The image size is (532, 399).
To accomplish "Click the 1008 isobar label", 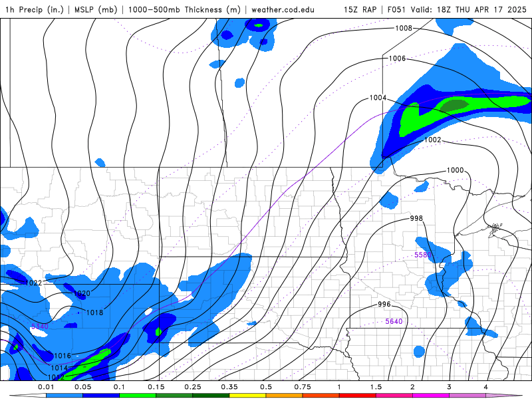I will tap(404, 28).
